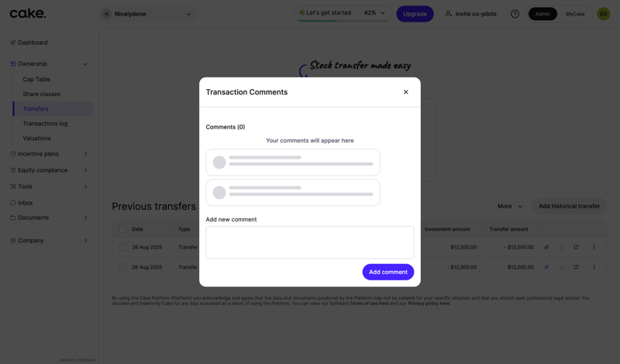Check the first 26 Aug 2025 row checkbox
The image size is (620, 364).
(x=122, y=247)
